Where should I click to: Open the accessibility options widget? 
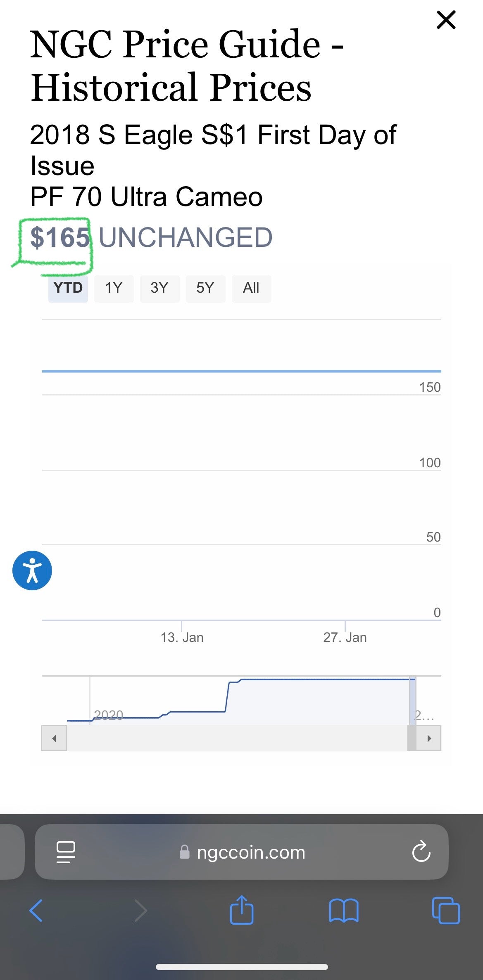tap(32, 570)
